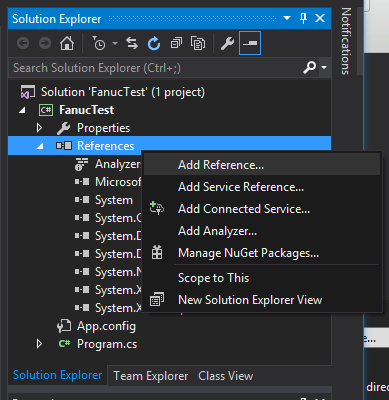Open the Class View tab
The height and width of the screenshot is (400, 389).
coord(226,376)
